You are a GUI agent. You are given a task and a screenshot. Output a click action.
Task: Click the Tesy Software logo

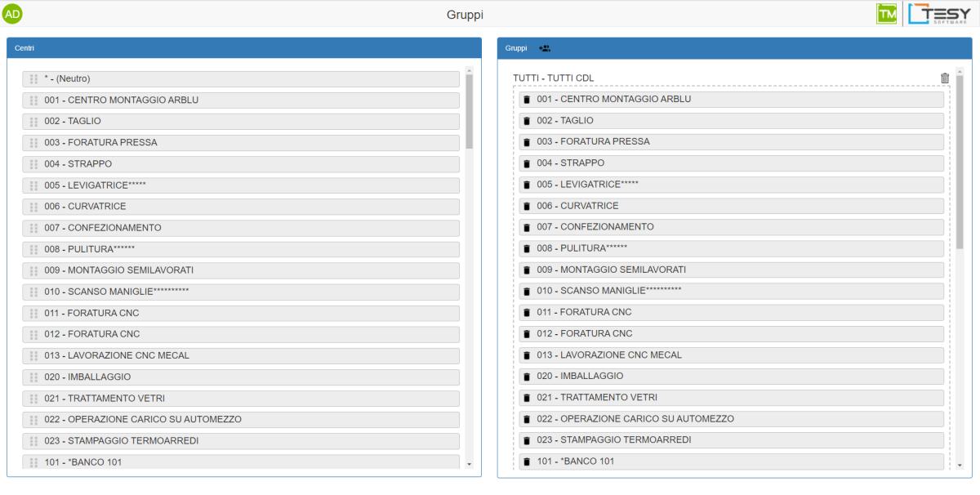pyautogui.click(x=939, y=14)
